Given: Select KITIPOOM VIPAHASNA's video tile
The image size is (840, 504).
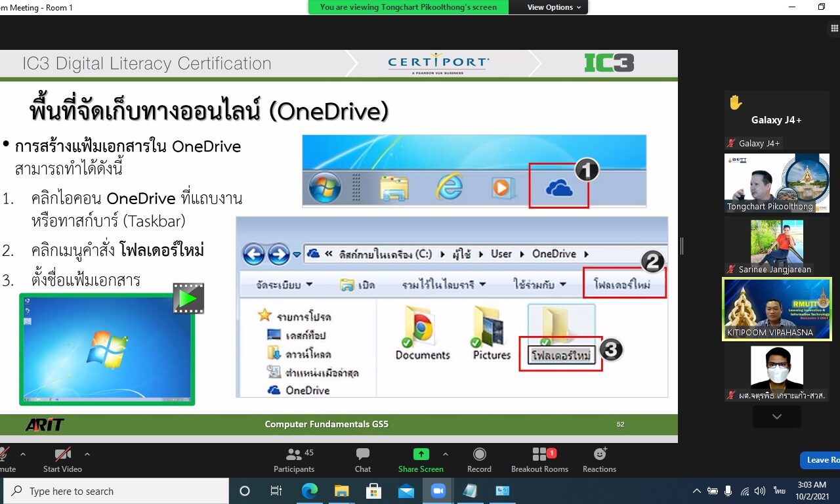Looking at the screenshot, I should (777, 308).
